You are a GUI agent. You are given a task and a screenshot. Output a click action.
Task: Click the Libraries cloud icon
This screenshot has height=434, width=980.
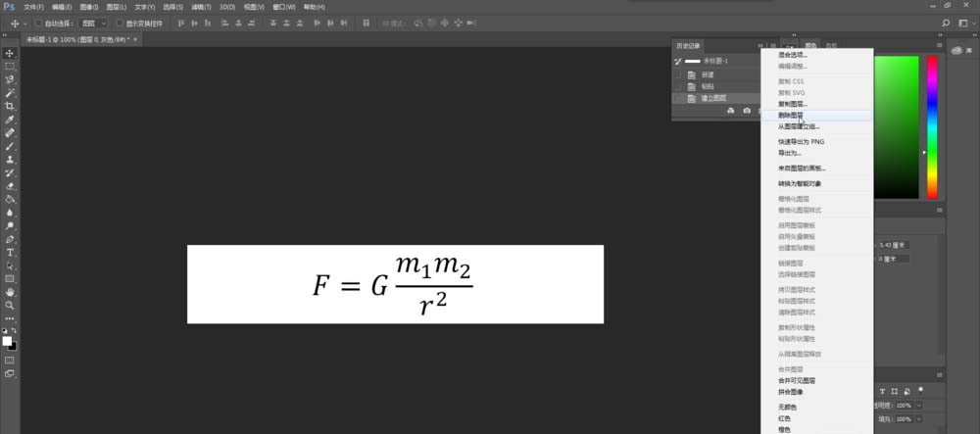(956, 51)
